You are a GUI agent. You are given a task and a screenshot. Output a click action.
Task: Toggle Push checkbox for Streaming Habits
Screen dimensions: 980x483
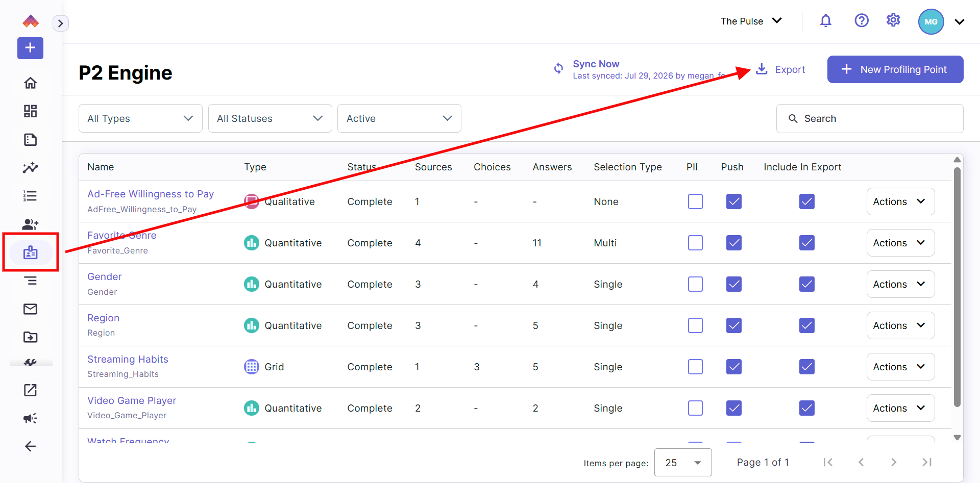tap(734, 367)
